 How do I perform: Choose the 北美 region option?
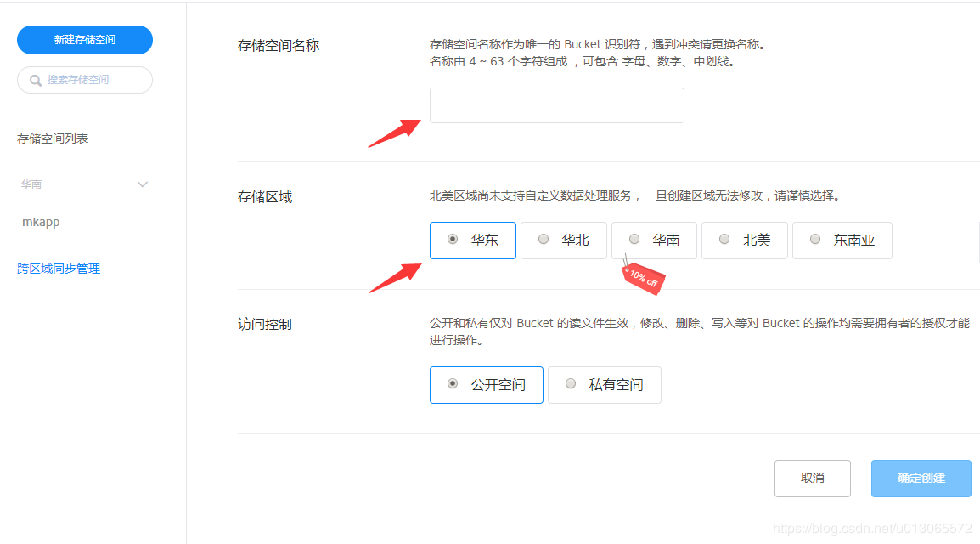tap(745, 240)
